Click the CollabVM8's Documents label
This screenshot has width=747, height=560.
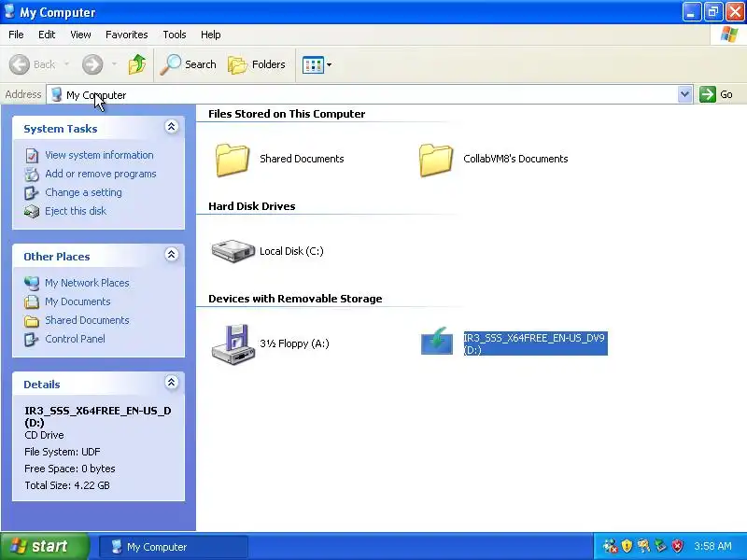515,159
